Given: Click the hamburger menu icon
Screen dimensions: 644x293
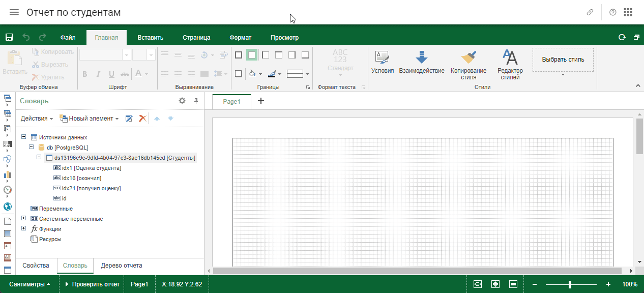Looking at the screenshot, I should click(x=14, y=12).
